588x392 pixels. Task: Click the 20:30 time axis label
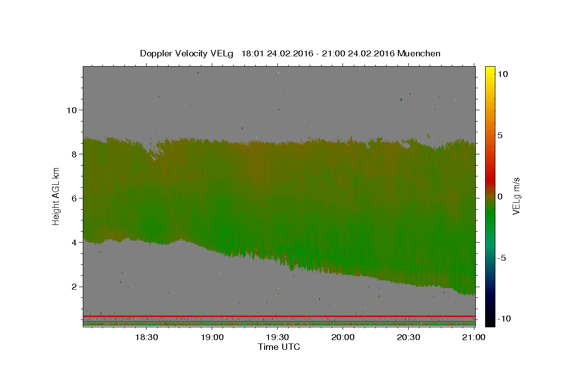[409, 338]
